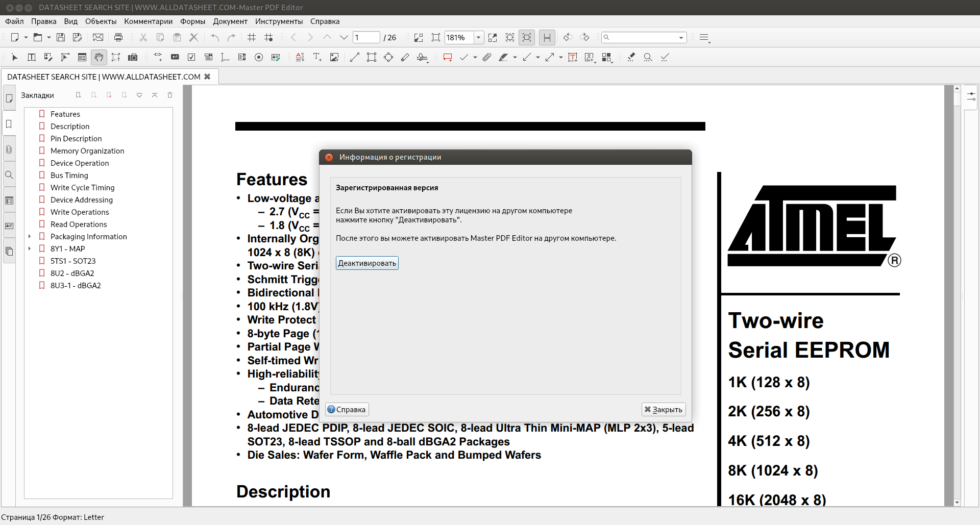Expand all bookmarks in Закладки panel
This screenshot has height=525, width=980.
[139, 95]
